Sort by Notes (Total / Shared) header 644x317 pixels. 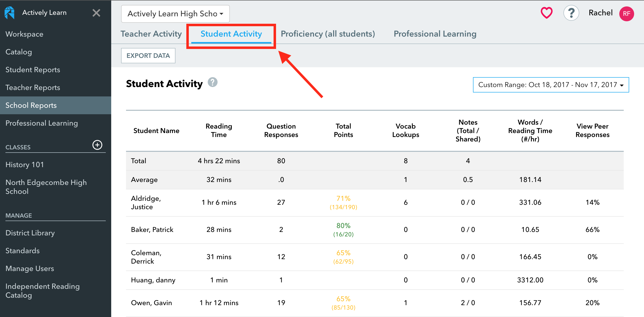(x=468, y=131)
